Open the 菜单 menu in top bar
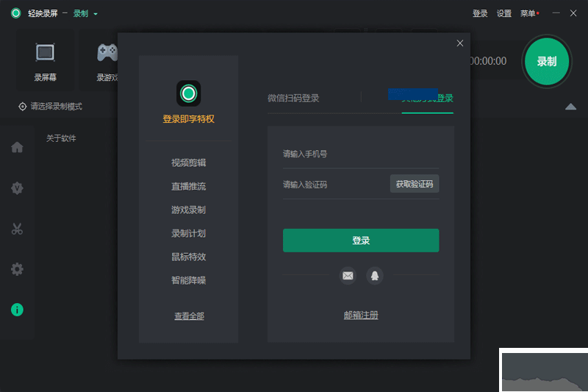Image resolution: width=588 pixels, height=392 pixels. 529,13
